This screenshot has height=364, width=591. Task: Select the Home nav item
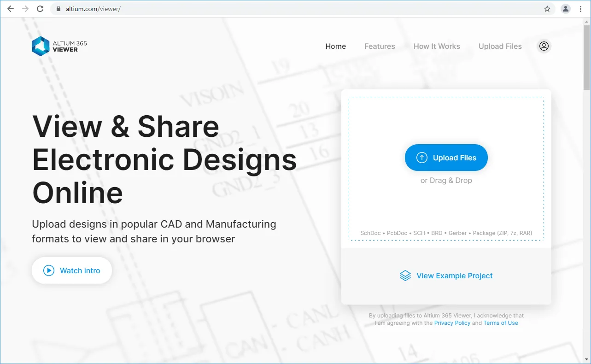[x=335, y=46]
